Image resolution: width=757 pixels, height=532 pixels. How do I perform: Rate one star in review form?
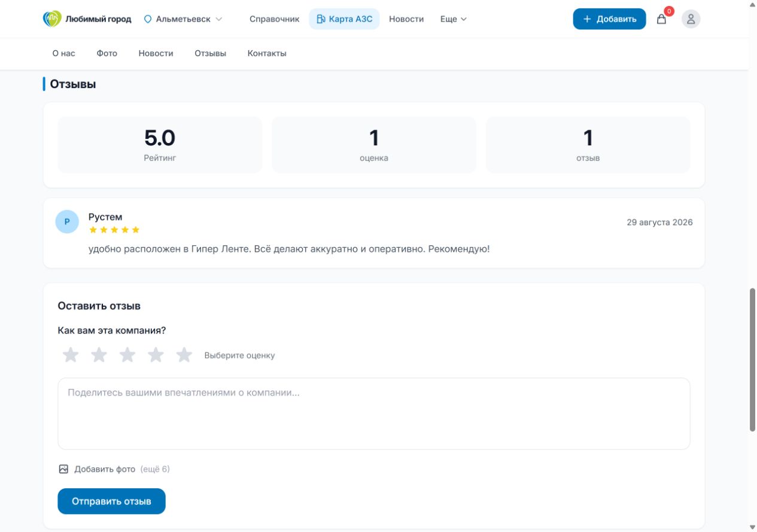point(71,355)
